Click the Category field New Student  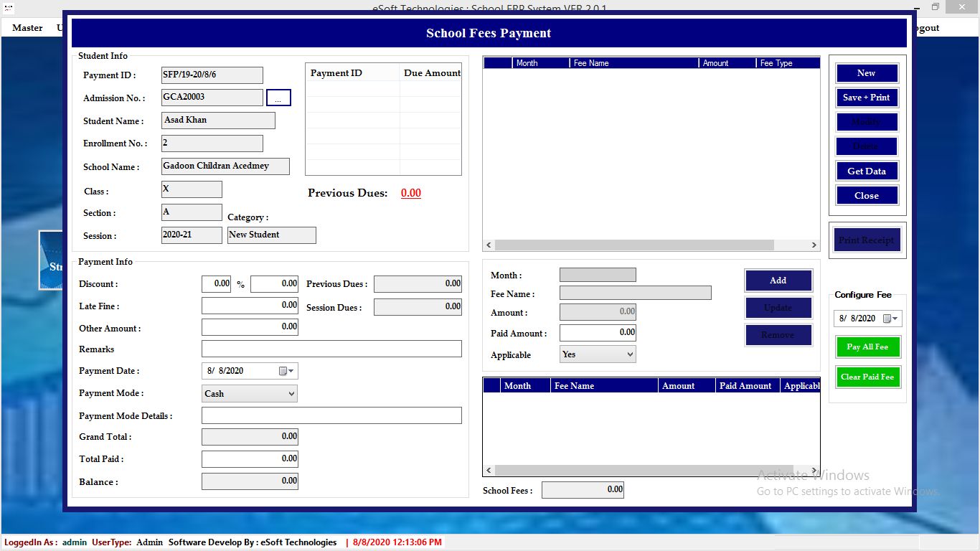click(x=272, y=235)
